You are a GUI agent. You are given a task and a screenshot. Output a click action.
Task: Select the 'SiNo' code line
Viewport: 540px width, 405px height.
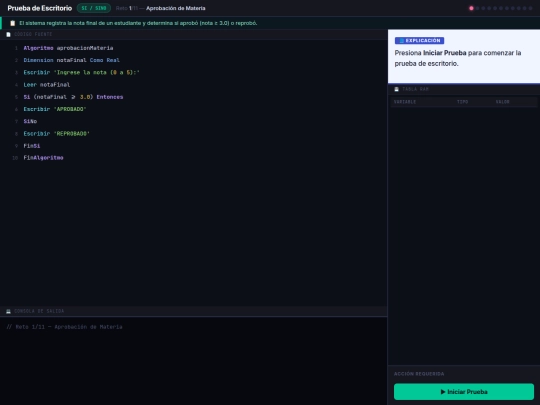[x=30, y=121]
